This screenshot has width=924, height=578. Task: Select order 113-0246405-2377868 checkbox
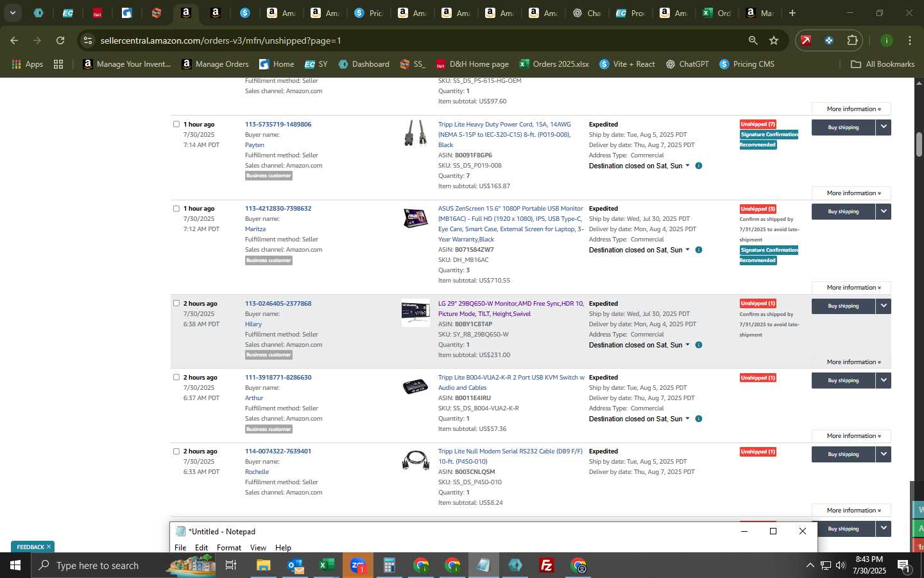coord(176,303)
